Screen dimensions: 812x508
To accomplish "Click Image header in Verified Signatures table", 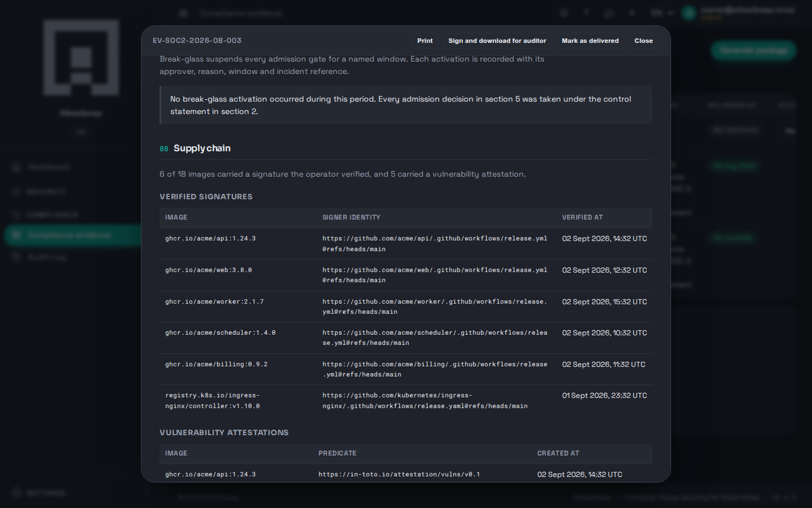I will click(x=176, y=217).
